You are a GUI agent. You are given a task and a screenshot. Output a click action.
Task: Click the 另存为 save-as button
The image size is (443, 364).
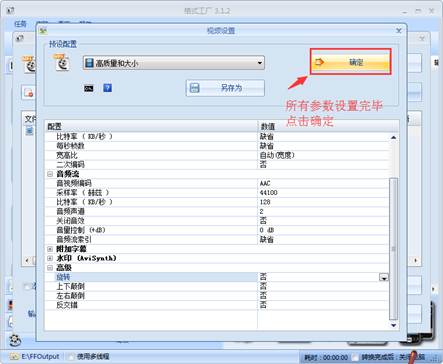coord(225,88)
